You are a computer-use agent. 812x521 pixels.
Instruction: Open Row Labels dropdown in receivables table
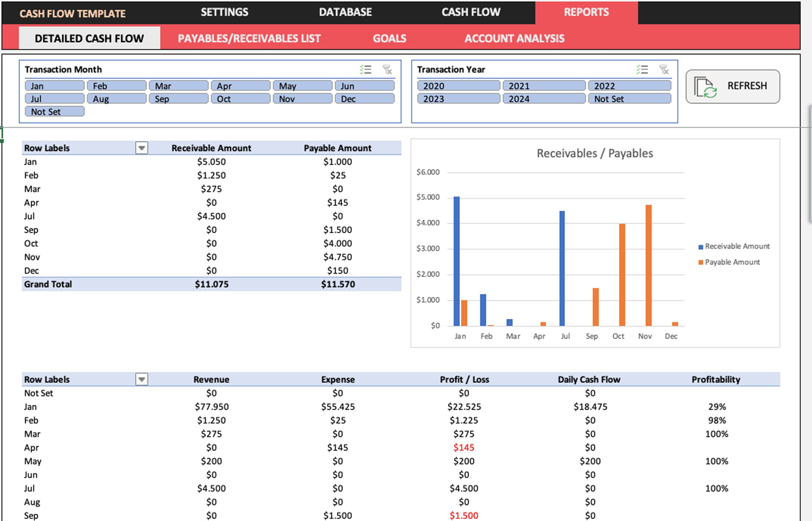coord(142,148)
